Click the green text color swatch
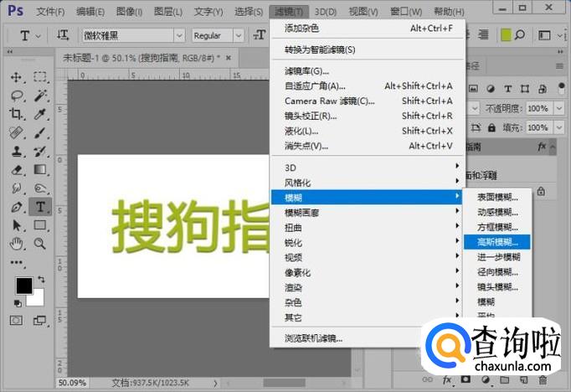The height and width of the screenshot is (392, 571). (506, 35)
